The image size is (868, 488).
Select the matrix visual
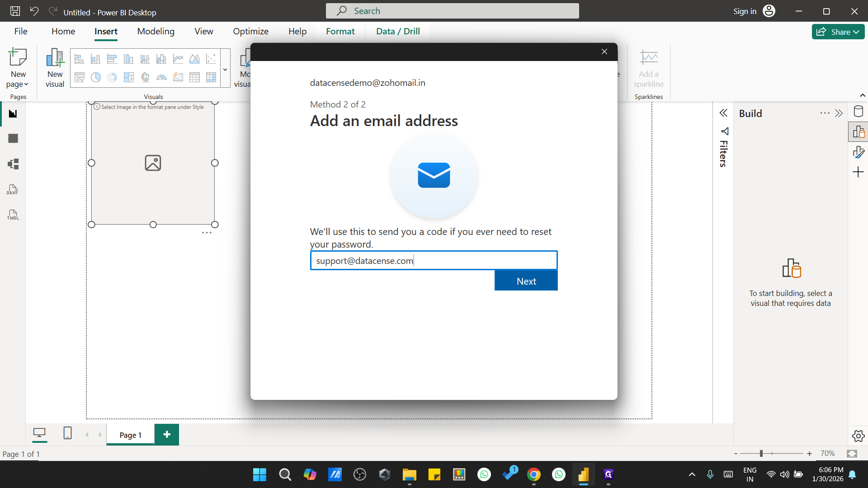pos(211,77)
